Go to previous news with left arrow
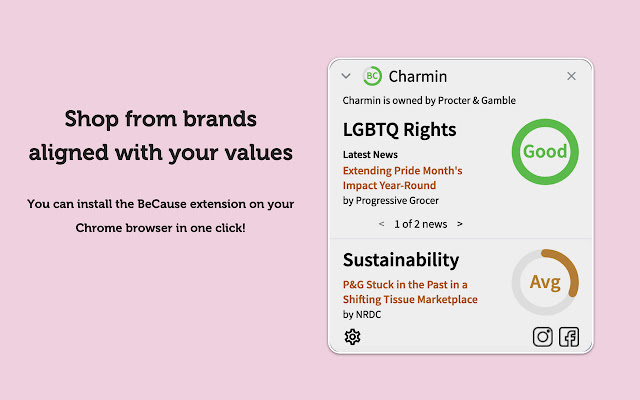The image size is (640, 400). pyautogui.click(x=381, y=224)
